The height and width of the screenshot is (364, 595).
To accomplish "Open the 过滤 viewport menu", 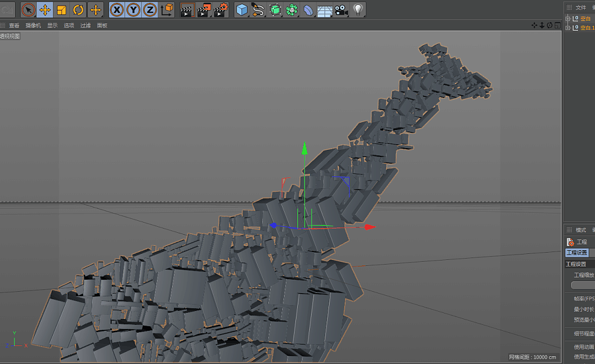I will [x=85, y=25].
